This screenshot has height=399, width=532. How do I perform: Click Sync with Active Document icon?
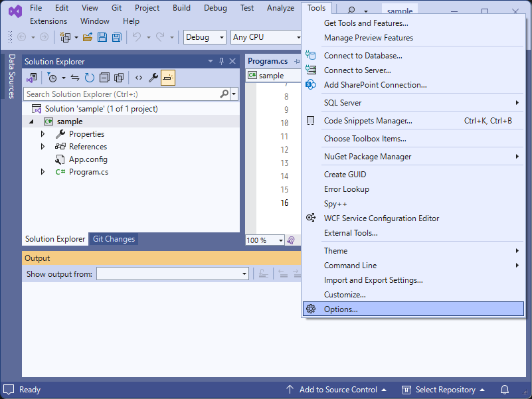pos(75,78)
